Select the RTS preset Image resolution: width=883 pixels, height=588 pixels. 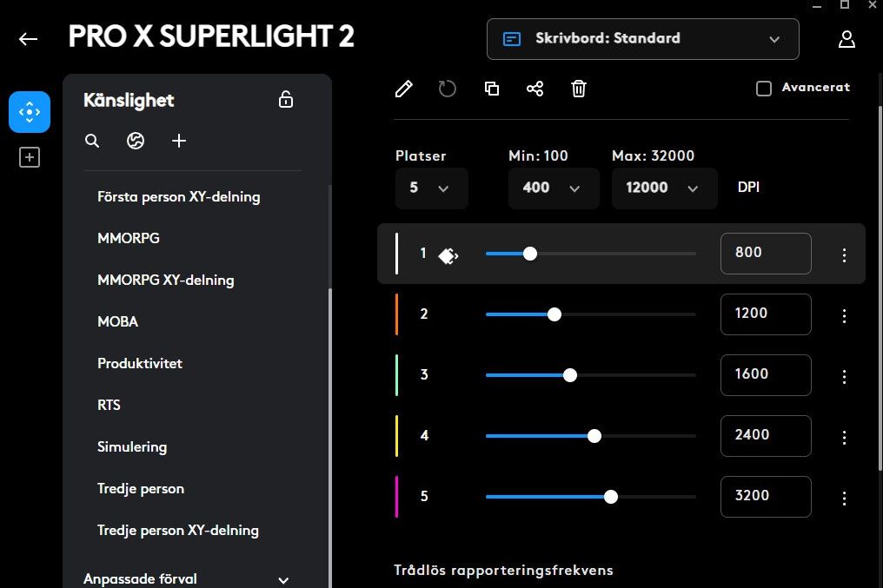click(109, 405)
